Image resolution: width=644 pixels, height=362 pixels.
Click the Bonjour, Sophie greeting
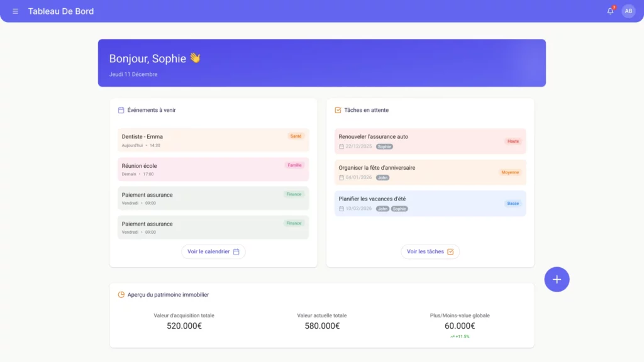tap(155, 58)
